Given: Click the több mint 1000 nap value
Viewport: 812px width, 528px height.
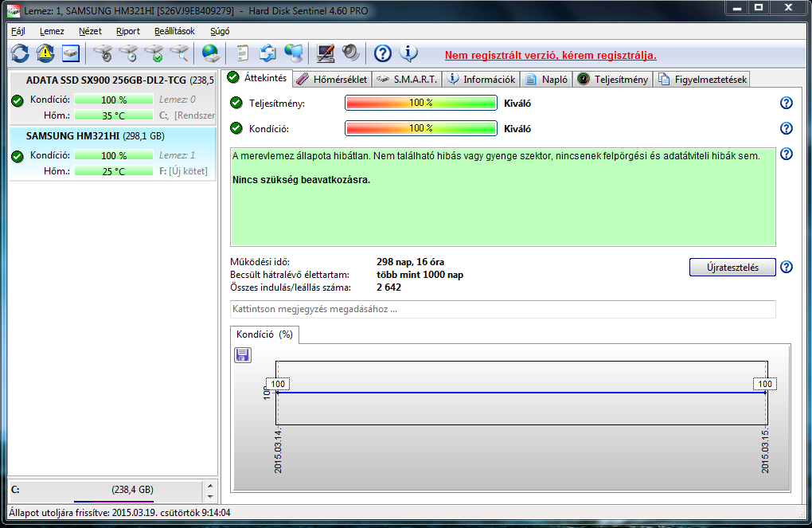Looking at the screenshot, I should click(x=420, y=275).
